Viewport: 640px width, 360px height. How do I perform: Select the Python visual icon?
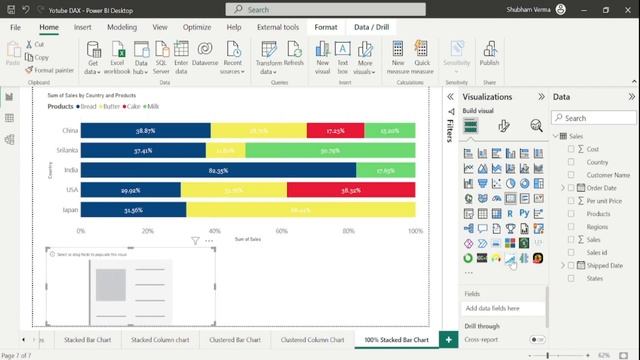524,213
